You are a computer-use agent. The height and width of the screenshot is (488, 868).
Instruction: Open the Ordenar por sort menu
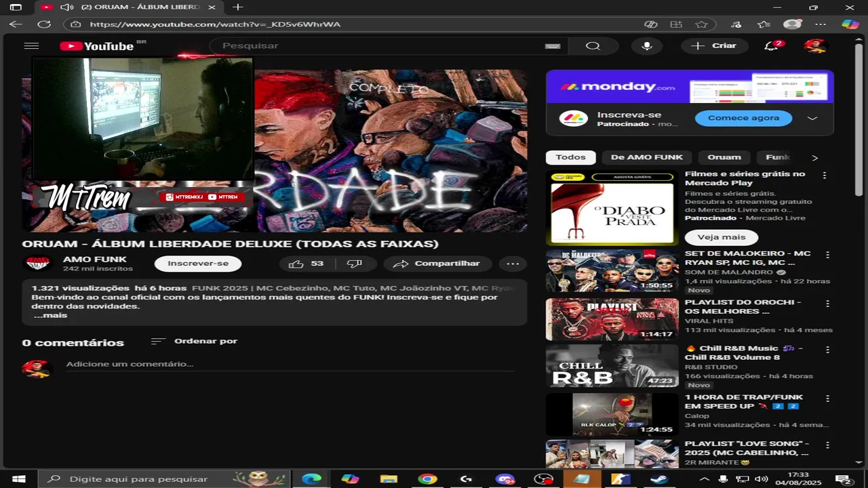pyautogui.click(x=194, y=341)
